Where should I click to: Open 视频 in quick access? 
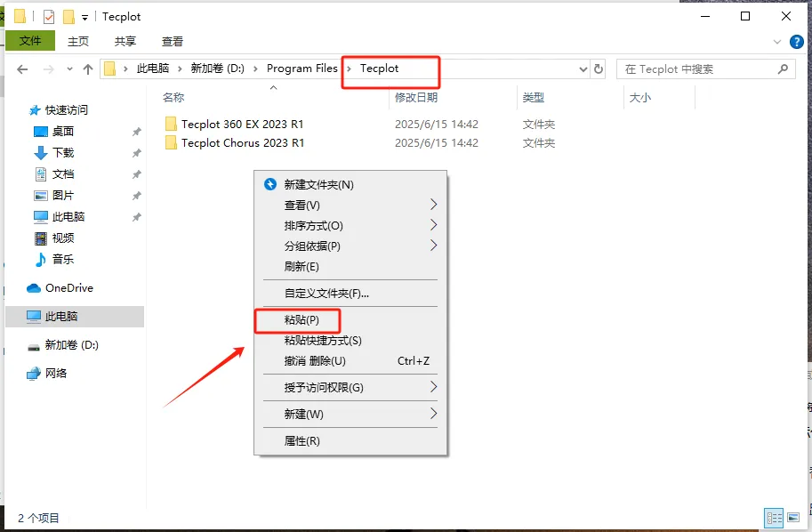pyautogui.click(x=62, y=238)
